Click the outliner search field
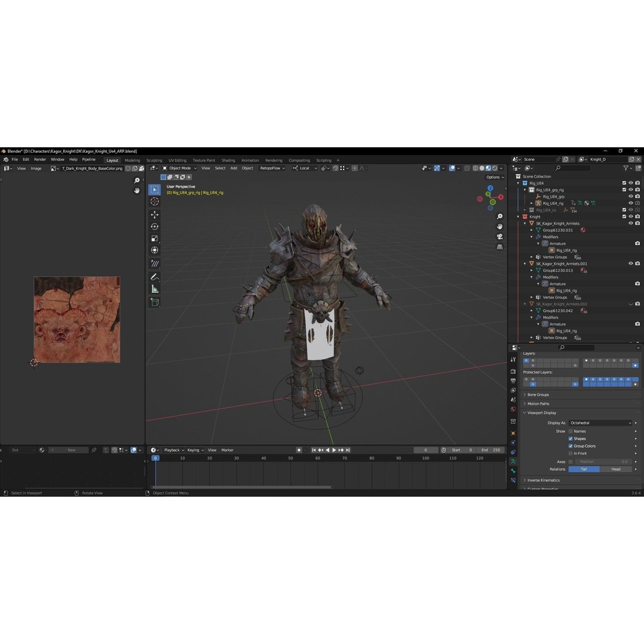 [x=572, y=168]
